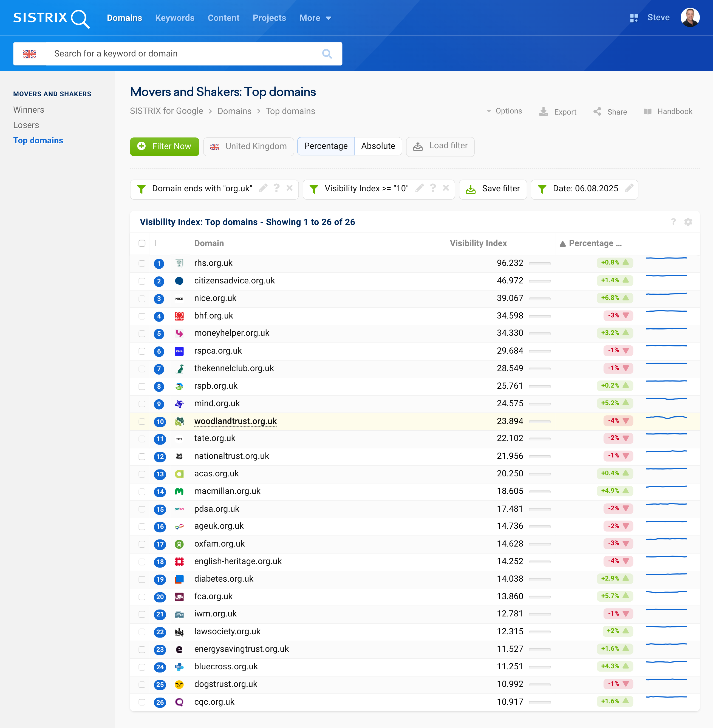Image resolution: width=713 pixels, height=728 pixels.
Task: Click the search magnifier icon
Action: [327, 54]
